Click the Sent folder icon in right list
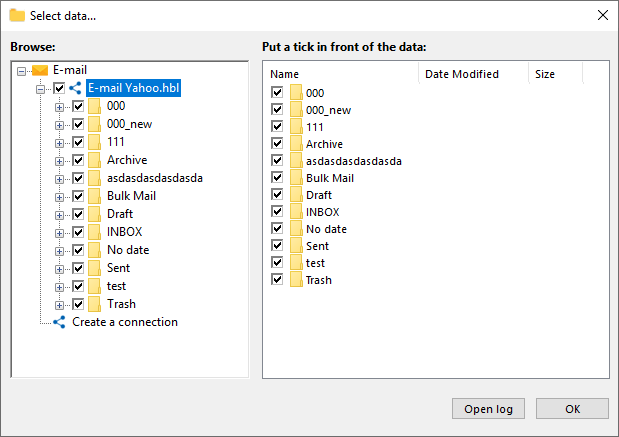The width and height of the screenshot is (619, 437). tap(296, 246)
